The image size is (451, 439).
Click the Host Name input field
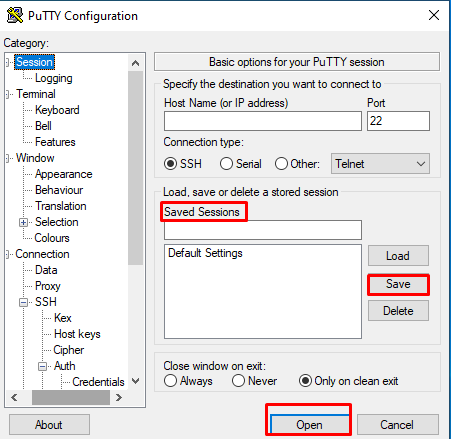tap(263, 121)
